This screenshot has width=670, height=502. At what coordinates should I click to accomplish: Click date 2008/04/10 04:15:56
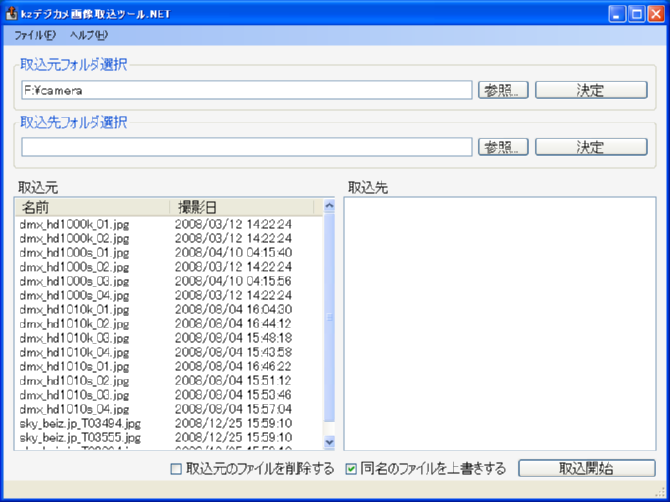(233, 281)
